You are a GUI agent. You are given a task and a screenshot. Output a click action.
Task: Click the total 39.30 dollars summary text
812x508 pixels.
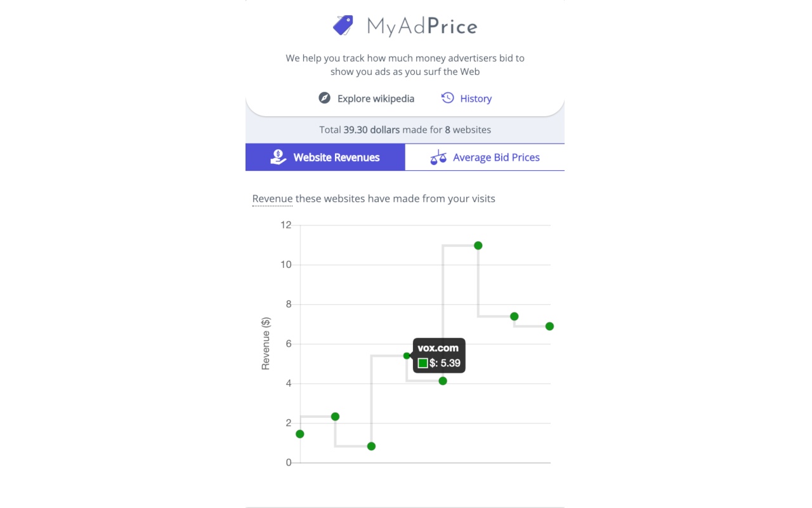[405, 130]
